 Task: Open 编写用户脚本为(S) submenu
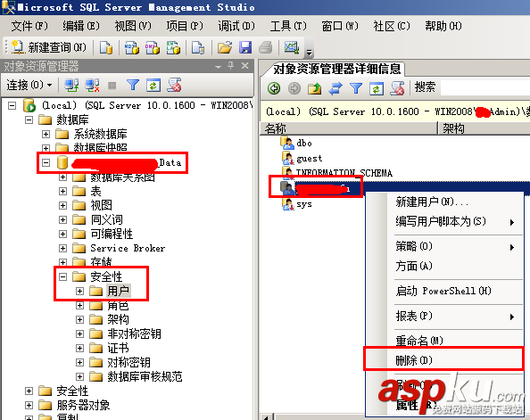pyautogui.click(x=443, y=222)
